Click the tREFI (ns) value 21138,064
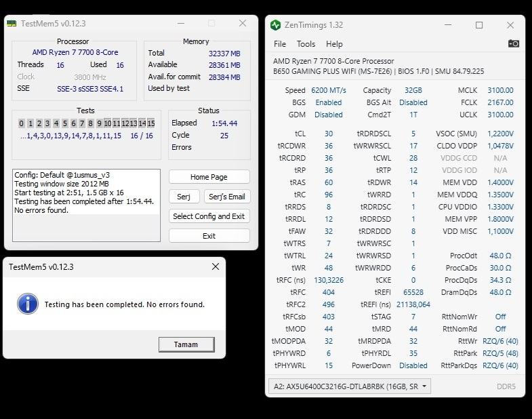The height and width of the screenshot is (419, 532). pos(413,304)
